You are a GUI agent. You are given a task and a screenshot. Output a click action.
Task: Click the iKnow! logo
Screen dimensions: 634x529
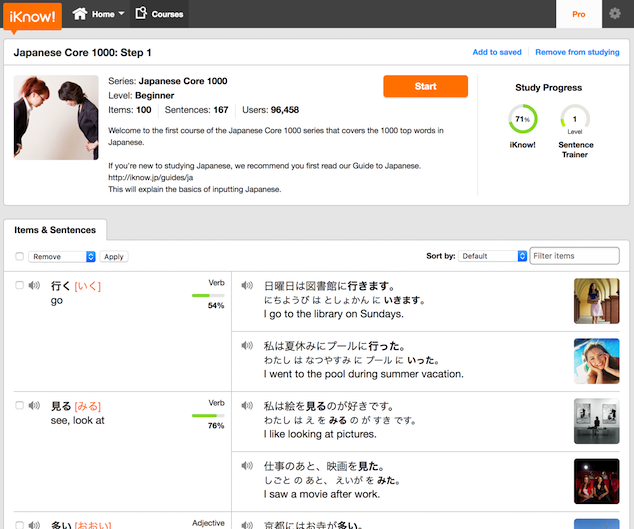pos(32,17)
